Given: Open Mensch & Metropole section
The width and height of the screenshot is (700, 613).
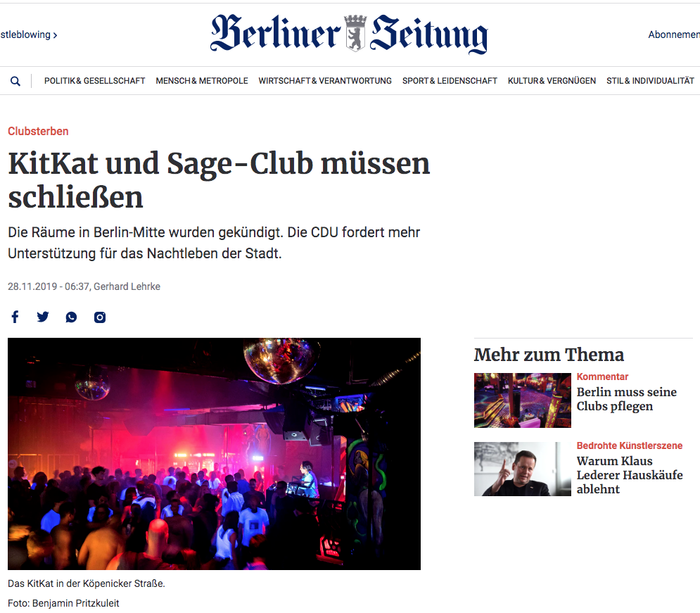Looking at the screenshot, I should [202, 81].
